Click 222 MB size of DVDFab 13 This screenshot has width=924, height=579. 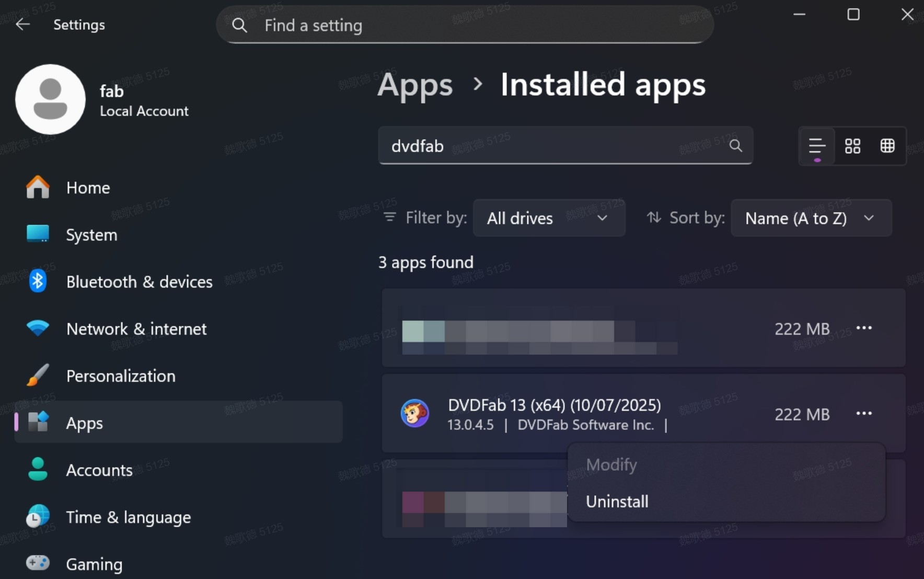tap(802, 414)
